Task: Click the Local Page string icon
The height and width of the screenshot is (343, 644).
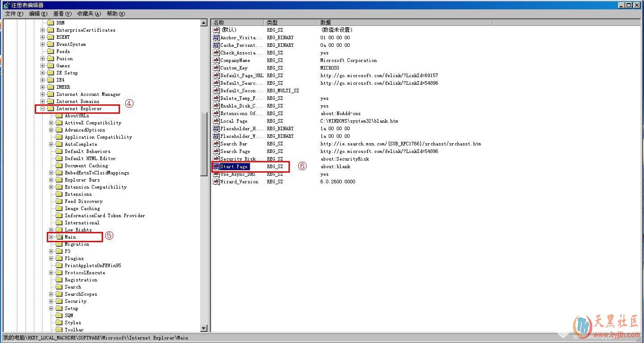Action: pyautogui.click(x=216, y=121)
